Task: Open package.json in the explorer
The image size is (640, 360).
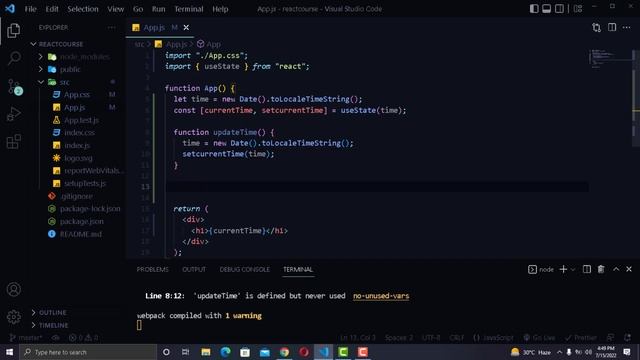Action: coord(81,221)
